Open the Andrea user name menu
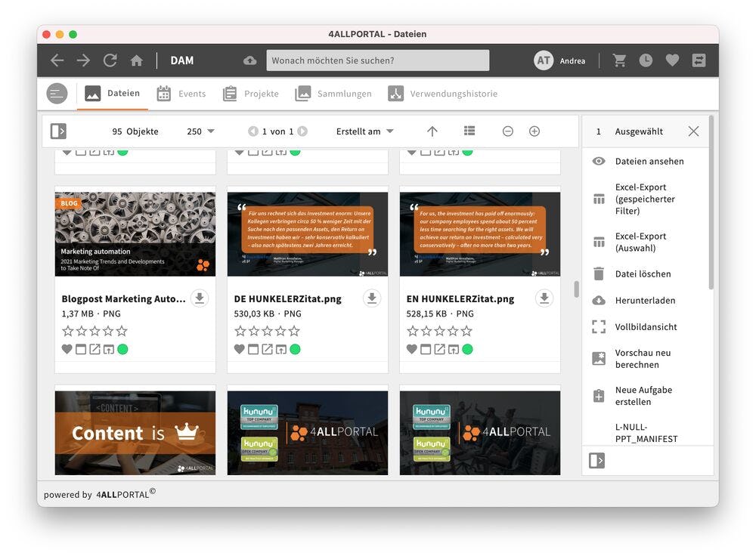Screen dimensions: 756x556 pos(572,60)
